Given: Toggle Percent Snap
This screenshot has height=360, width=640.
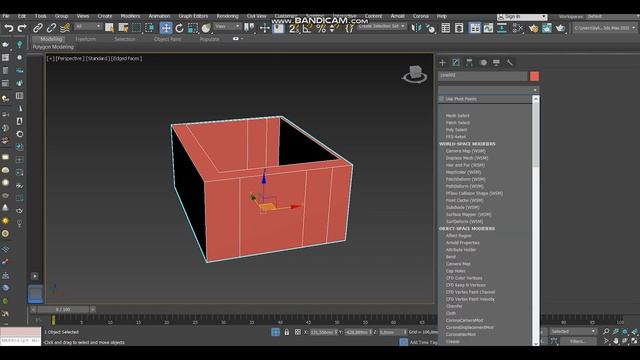Looking at the screenshot, I should click(321, 28).
